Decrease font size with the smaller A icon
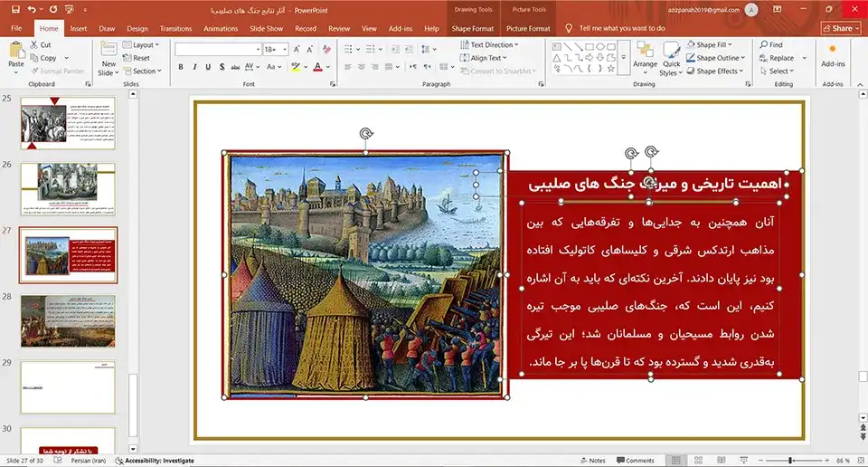This screenshot has height=467, width=868. click(x=310, y=49)
